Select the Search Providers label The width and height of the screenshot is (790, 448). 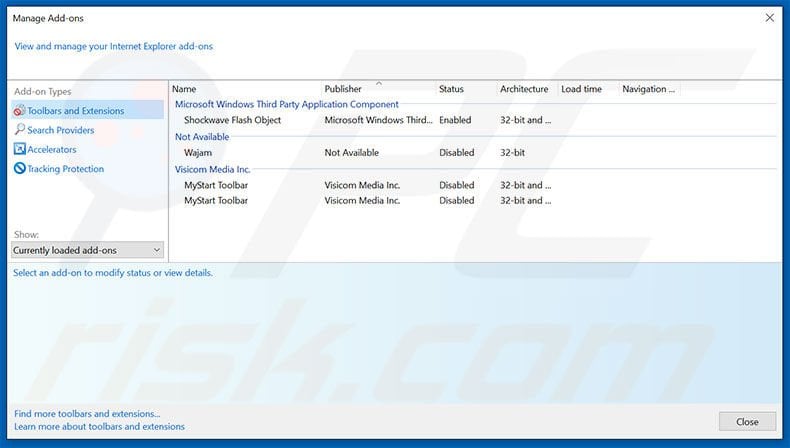(x=60, y=130)
